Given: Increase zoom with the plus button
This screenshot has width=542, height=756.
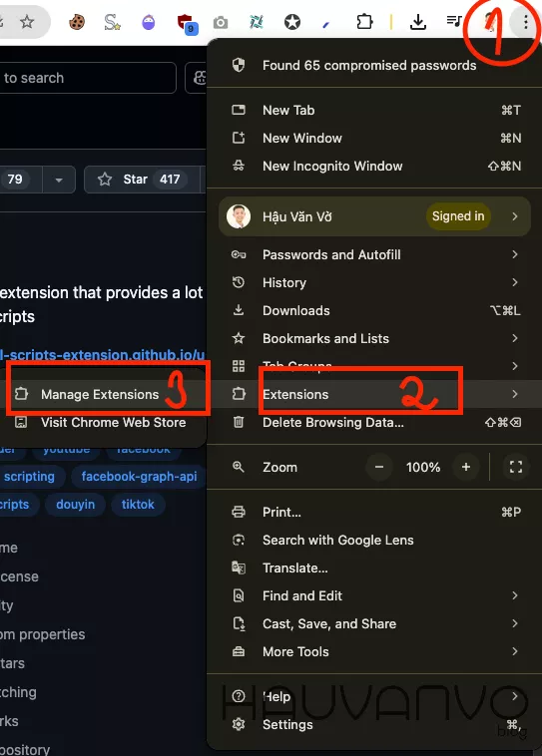Looking at the screenshot, I should (x=466, y=467).
